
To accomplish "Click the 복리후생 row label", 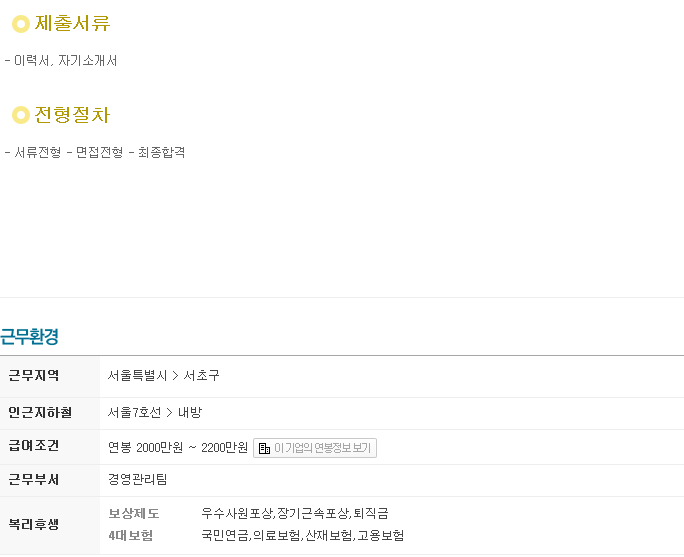I will click(34, 524).
